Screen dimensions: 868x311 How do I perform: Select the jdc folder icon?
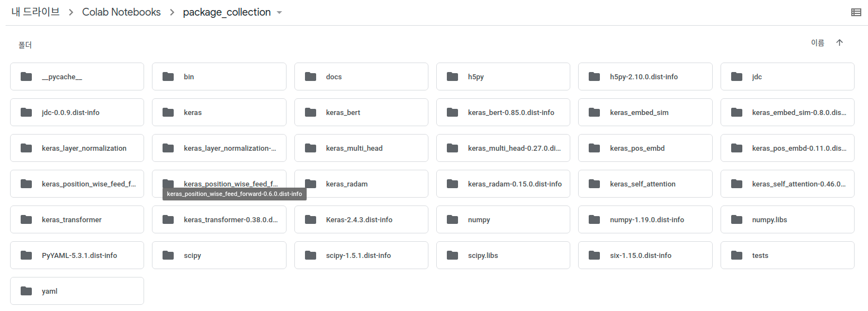pyautogui.click(x=737, y=76)
